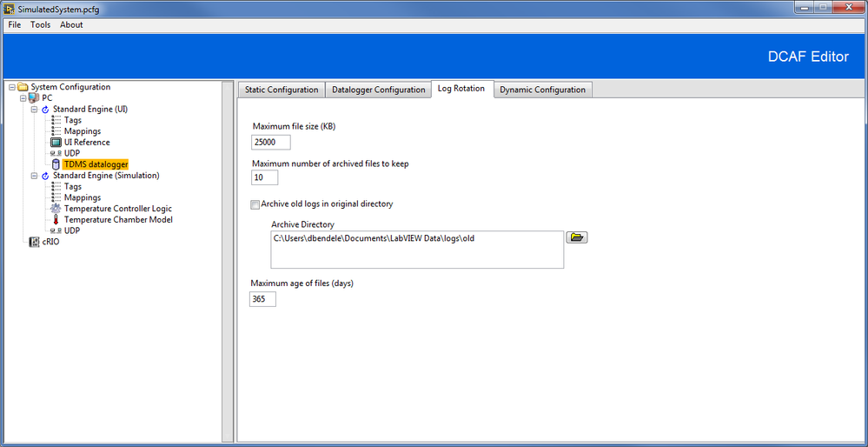The width and height of the screenshot is (868, 447).
Task: Click the Maximum age of files field
Action: pyautogui.click(x=262, y=299)
